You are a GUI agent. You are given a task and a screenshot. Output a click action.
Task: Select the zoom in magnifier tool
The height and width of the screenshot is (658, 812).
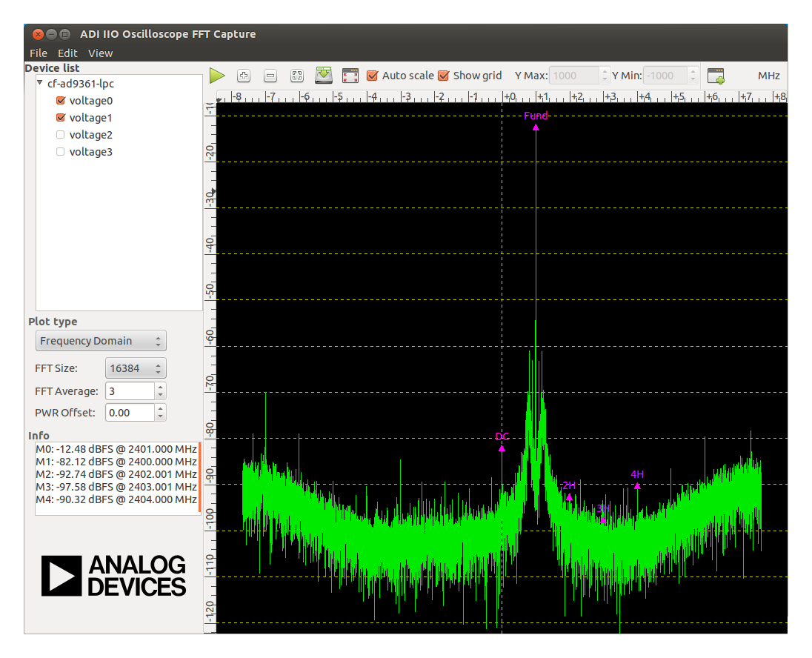[x=244, y=75]
